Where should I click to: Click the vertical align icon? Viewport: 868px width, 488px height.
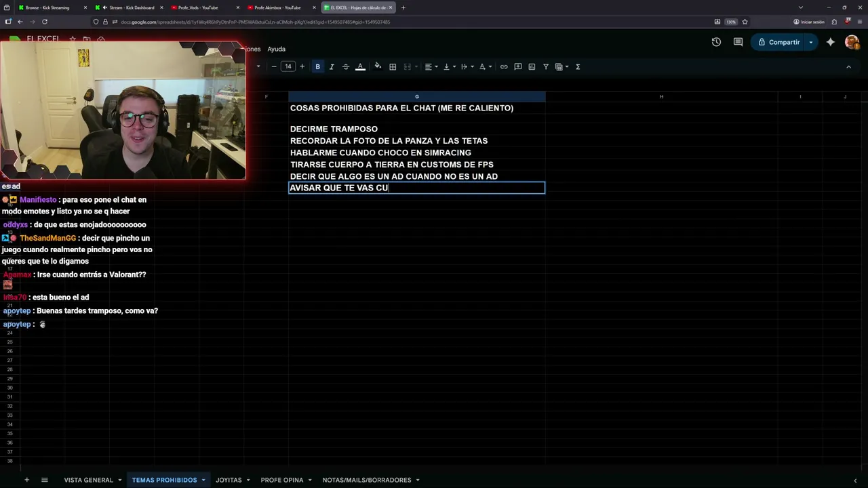pyautogui.click(x=446, y=66)
